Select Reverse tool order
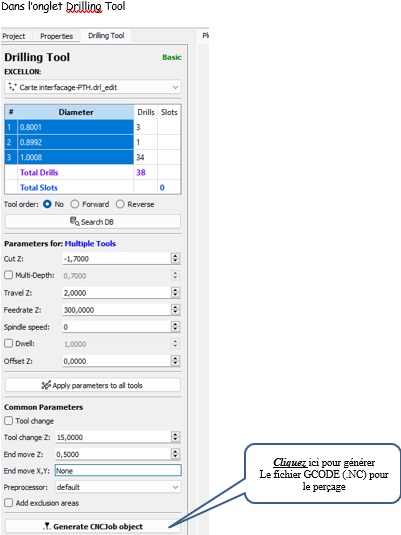Screen dimensions: 401x535 (x=120, y=204)
